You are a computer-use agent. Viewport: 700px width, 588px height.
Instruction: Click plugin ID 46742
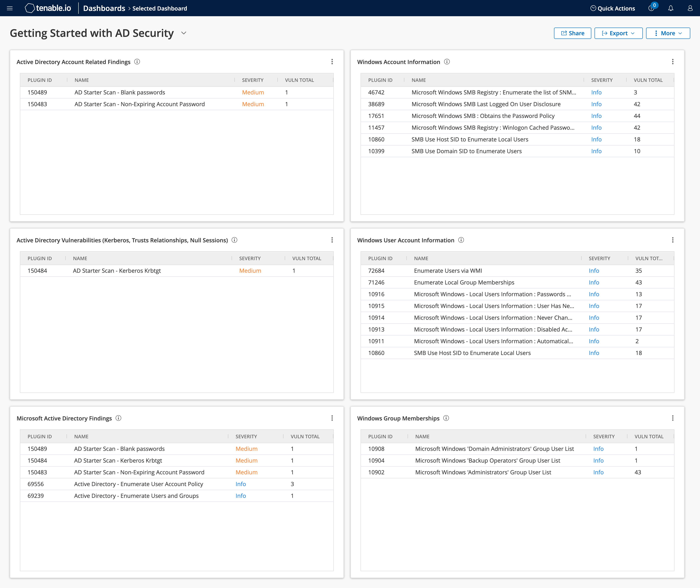pyautogui.click(x=376, y=92)
